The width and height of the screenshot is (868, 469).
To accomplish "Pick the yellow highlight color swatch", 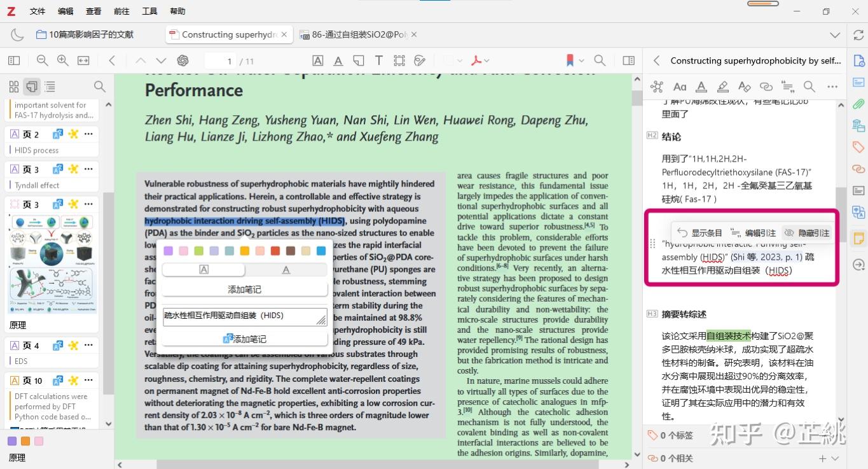I will click(x=244, y=251).
